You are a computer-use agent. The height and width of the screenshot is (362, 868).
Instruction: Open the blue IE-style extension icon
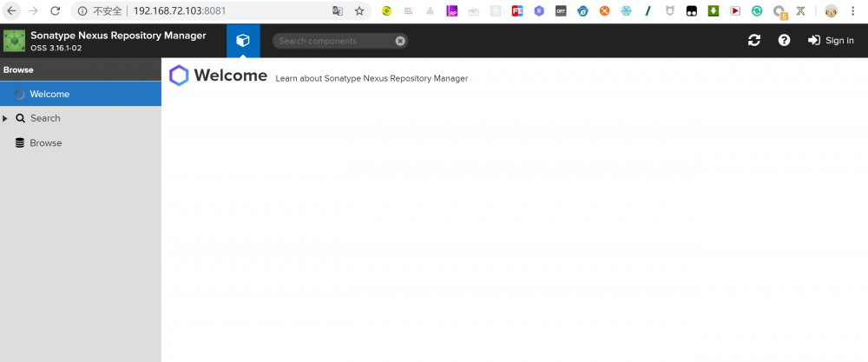[583, 10]
